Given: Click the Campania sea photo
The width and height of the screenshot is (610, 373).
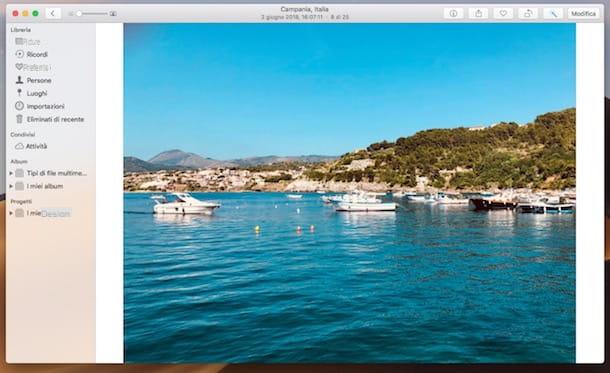Looking at the screenshot, I should pyautogui.click(x=350, y=193).
